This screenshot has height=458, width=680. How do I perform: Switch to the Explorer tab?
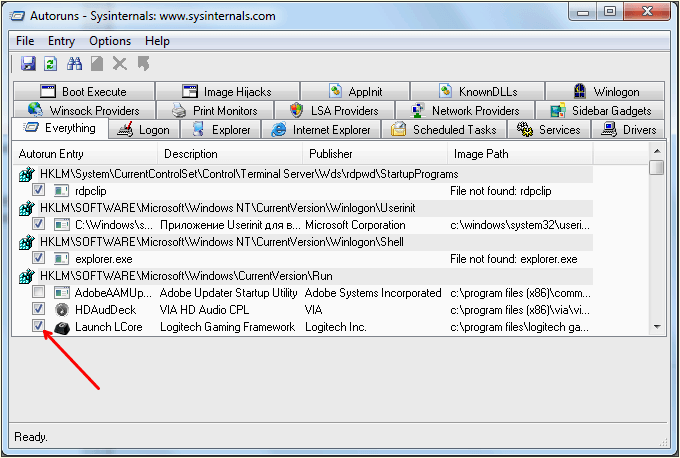click(220, 130)
